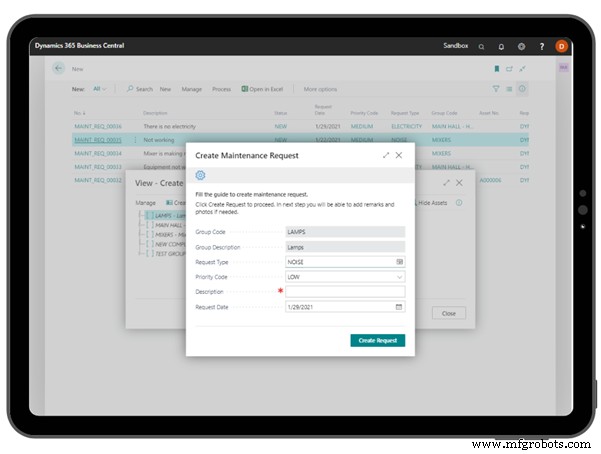Open the Manage menu in action bar
601x454 pixels.
pos(191,89)
